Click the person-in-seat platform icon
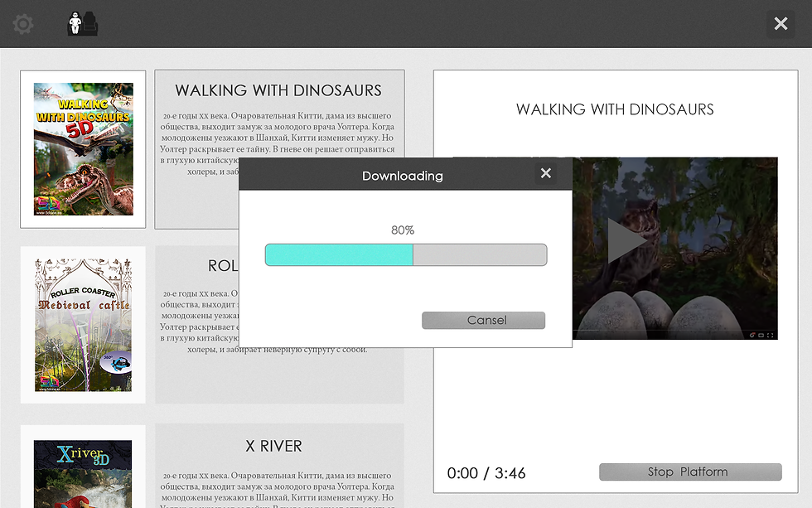This screenshot has height=508, width=812. coord(83,24)
